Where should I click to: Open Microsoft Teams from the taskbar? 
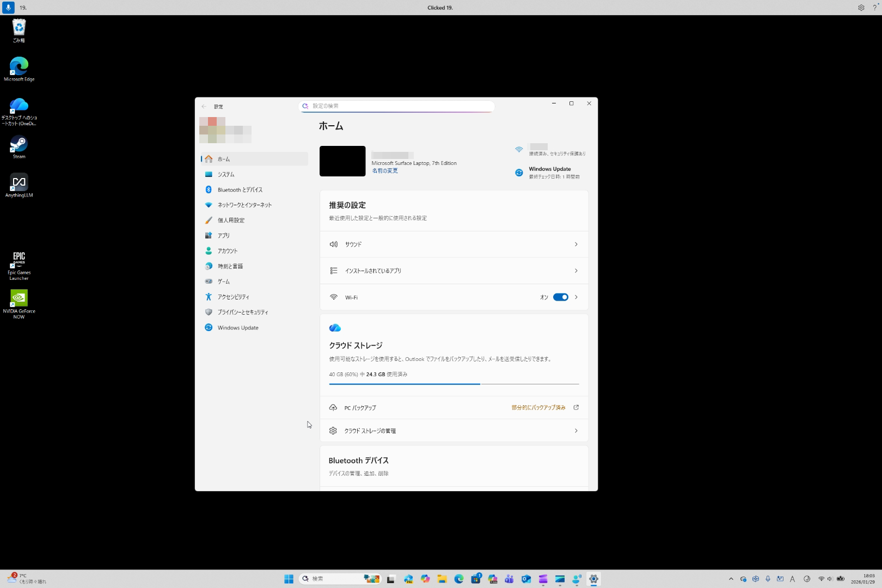pos(510,579)
